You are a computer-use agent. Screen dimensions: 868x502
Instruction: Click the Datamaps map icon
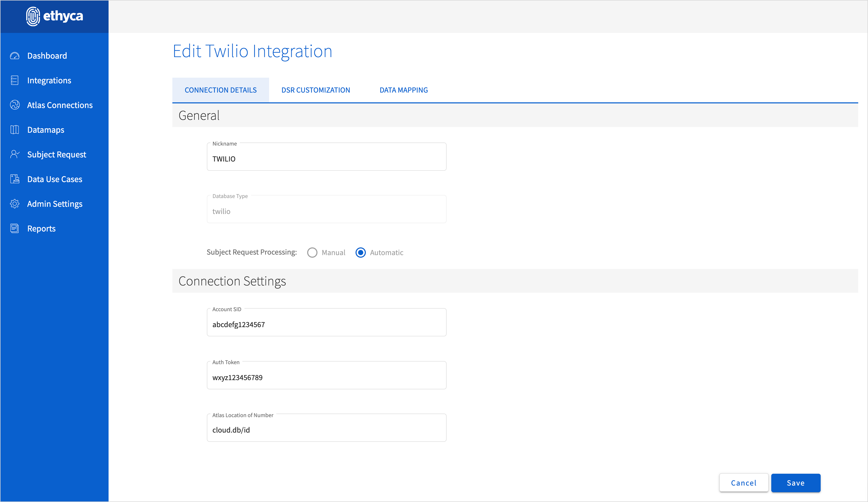(14, 130)
